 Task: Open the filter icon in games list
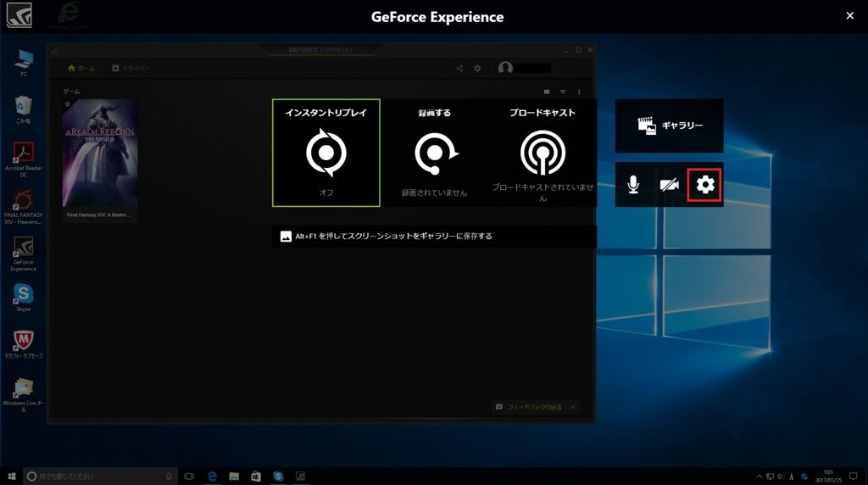pos(563,92)
